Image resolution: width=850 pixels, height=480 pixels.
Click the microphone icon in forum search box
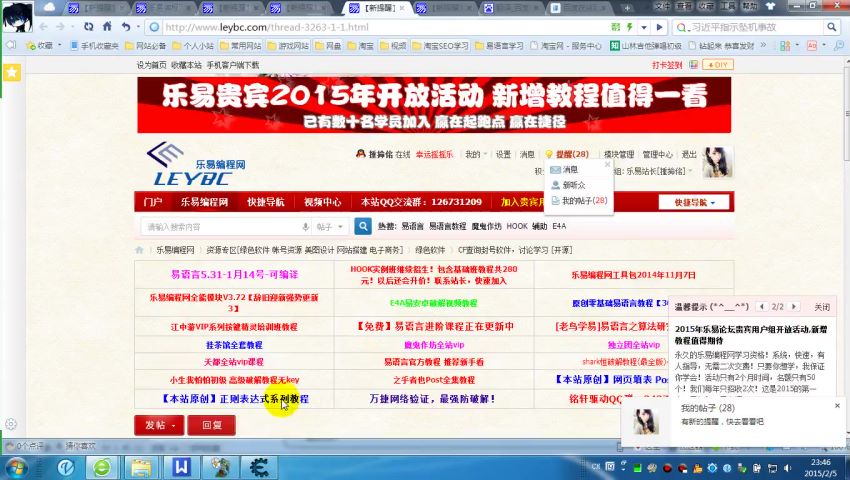(305, 227)
